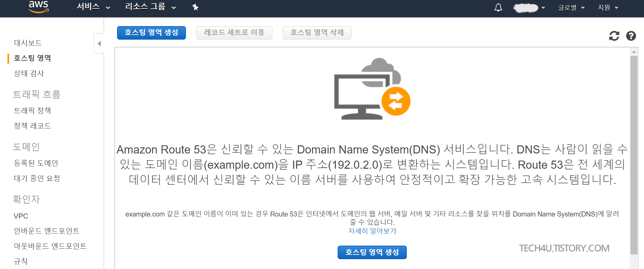Image resolution: width=644 pixels, height=269 pixels.
Task: Click the scrollbar up arrow
Action: (x=633, y=52)
